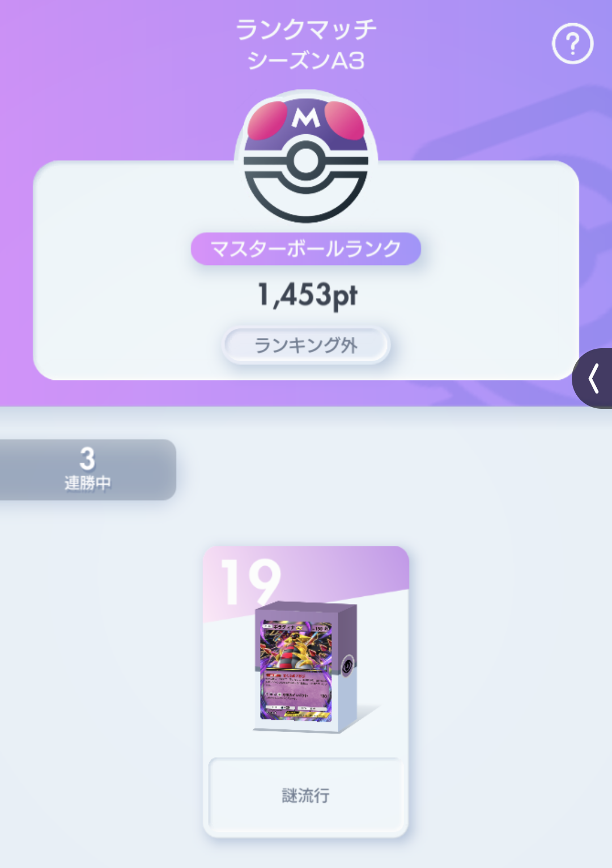Click the 1,453pt points display
The height and width of the screenshot is (868, 612).
pos(308,295)
